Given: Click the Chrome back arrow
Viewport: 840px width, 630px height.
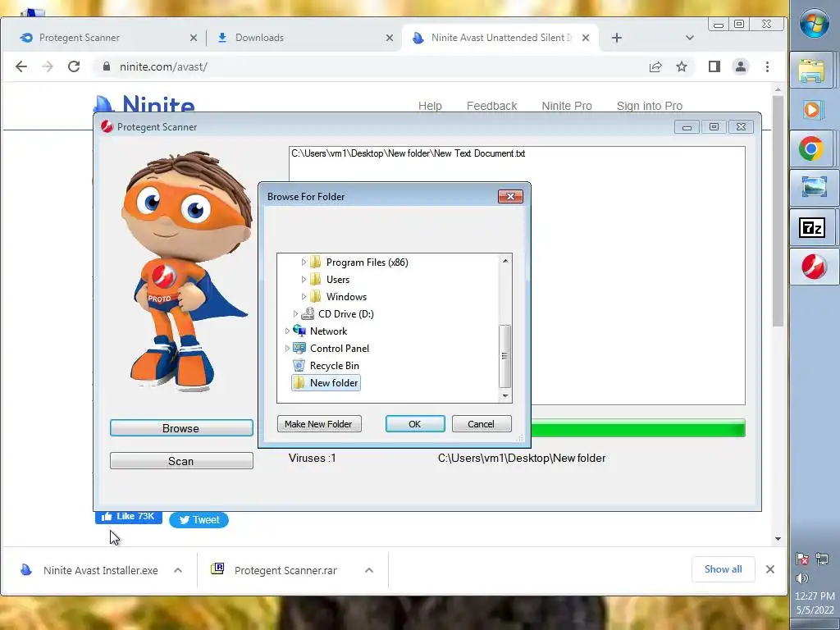Looking at the screenshot, I should pos(21,66).
